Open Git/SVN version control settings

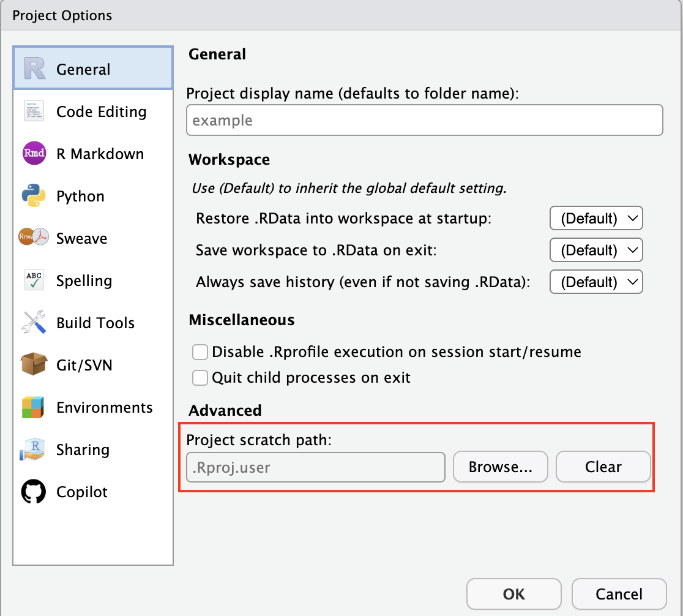click(x=93, y=365)
